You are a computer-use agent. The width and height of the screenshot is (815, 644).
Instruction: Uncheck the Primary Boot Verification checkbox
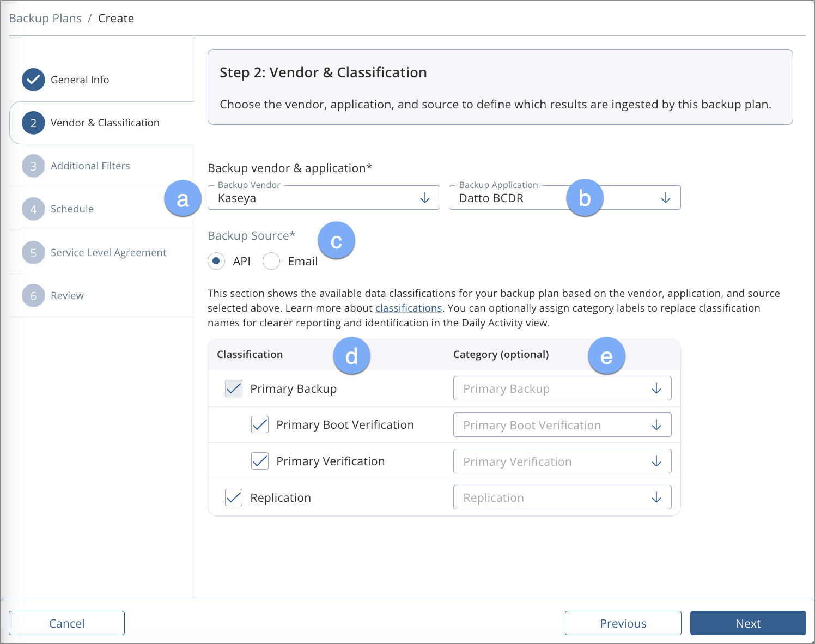[x=260, y=424]
